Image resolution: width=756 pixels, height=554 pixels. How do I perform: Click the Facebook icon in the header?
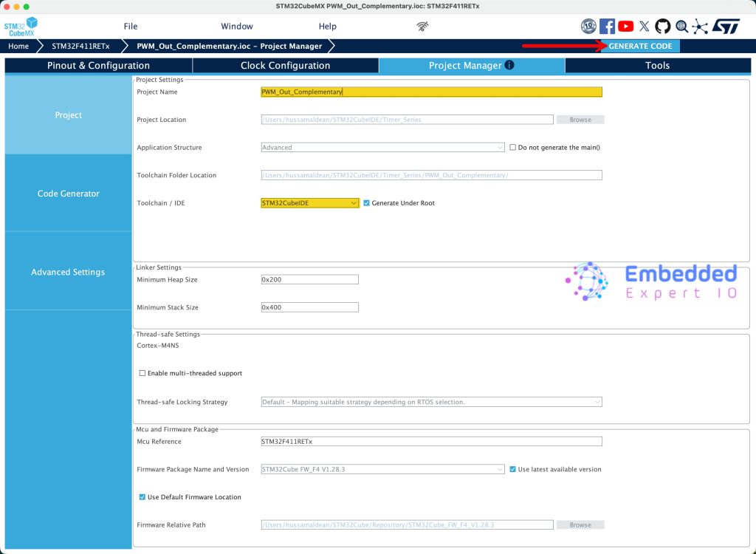(x=607, y=27)
